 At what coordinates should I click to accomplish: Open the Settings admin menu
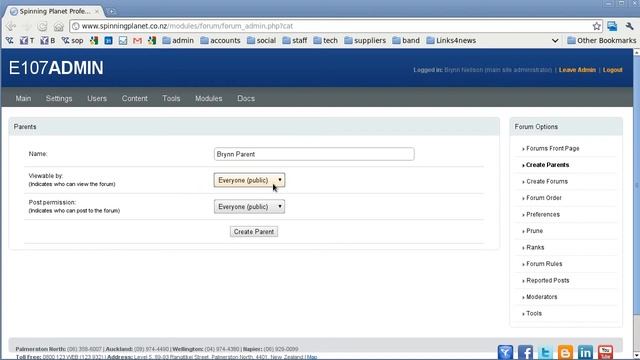59,98
